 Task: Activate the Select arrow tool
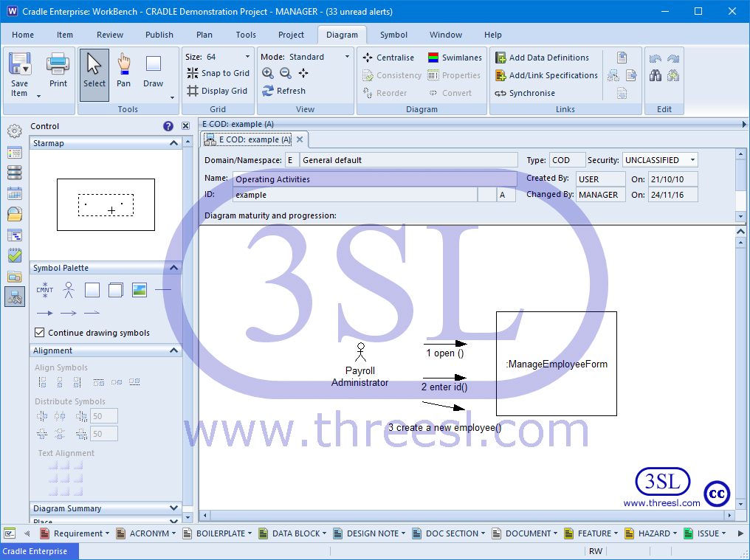click(94, 75)
